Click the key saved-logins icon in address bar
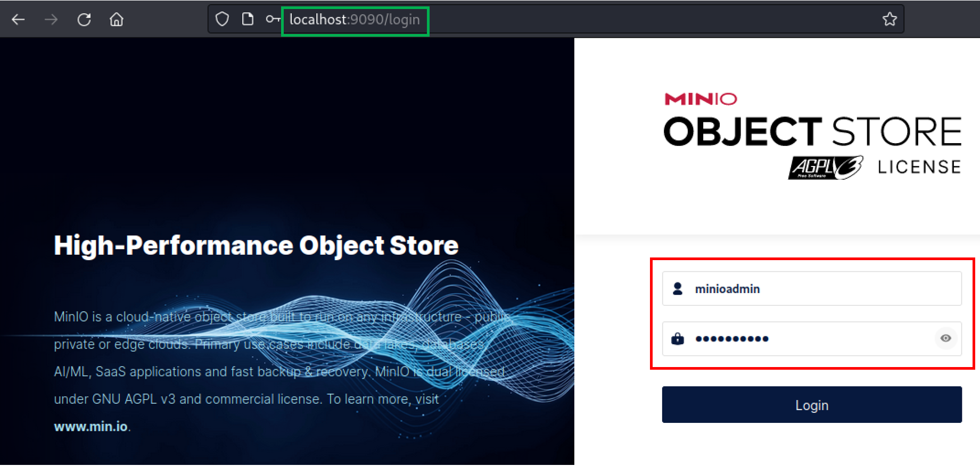Viewport: 980px width, 466px height. pyautogui.click(x=273, y=20)
